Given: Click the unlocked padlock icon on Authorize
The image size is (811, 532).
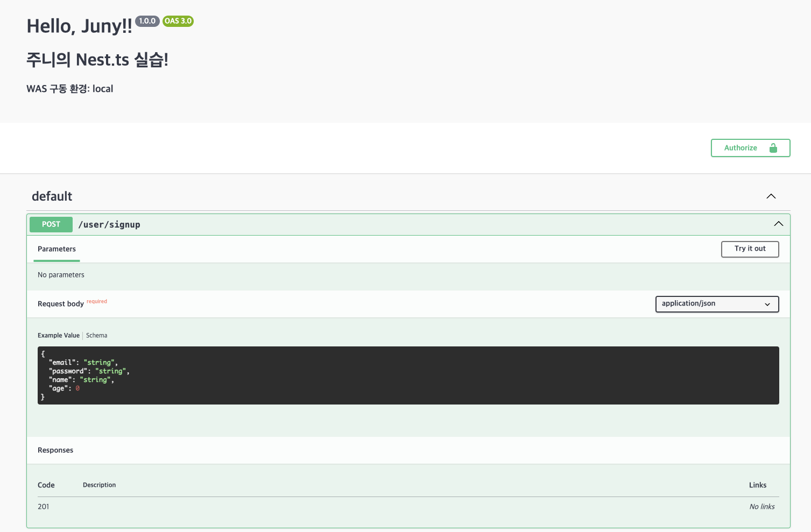Looking at the screenshot, I should coord(773,148).
